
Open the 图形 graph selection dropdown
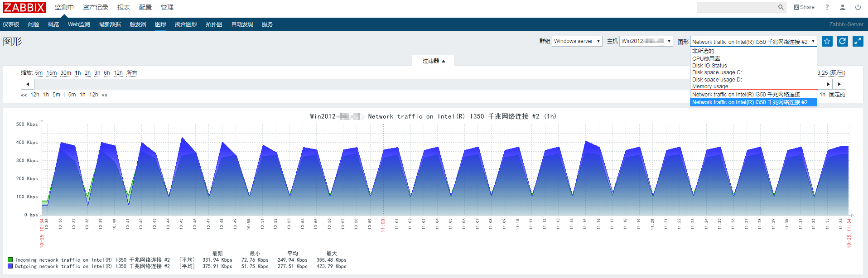pos(753,42)
